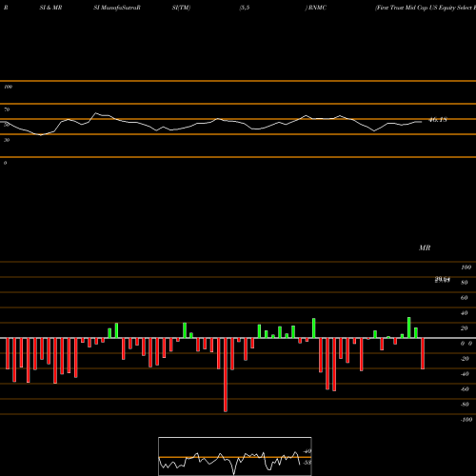Viewport: 476px width, 476px height.
Task: Open the mini overview chart thumbnail
Action: click(x=235, y=456)
